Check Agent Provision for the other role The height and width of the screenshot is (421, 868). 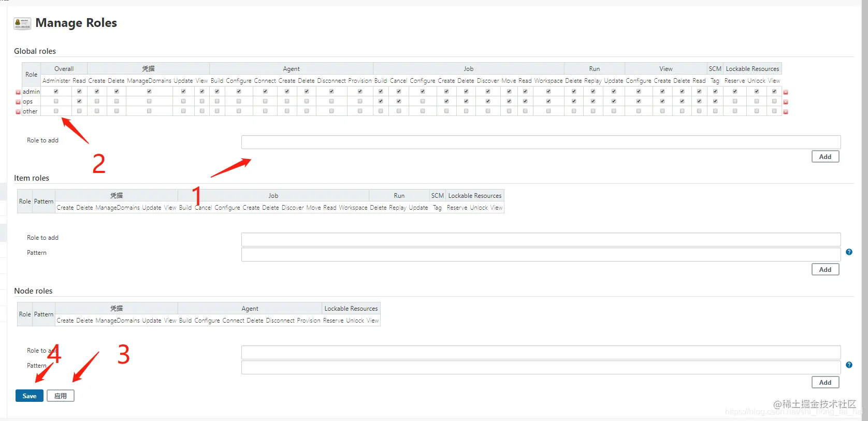click(x=360, y=111)
